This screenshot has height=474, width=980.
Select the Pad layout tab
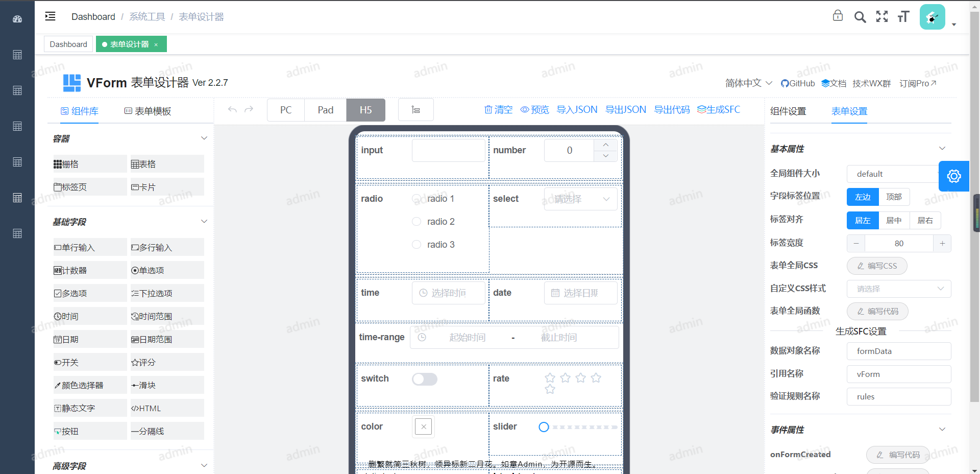326,110
